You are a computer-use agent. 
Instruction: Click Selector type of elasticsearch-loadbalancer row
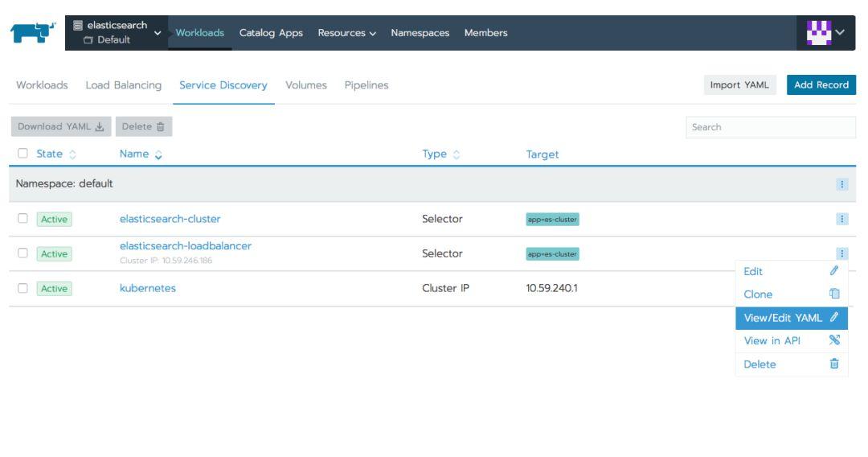(x=442, y=253)
